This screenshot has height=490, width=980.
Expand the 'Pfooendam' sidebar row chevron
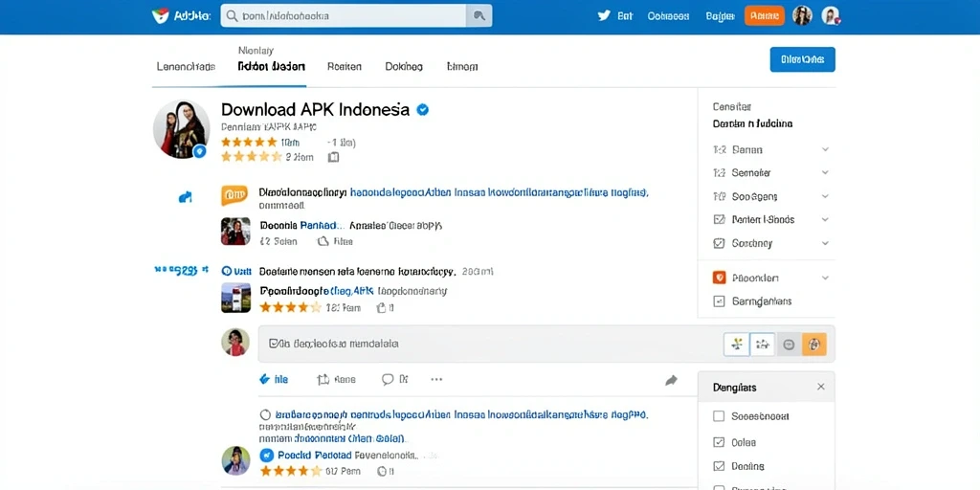[x=825, y=278]
